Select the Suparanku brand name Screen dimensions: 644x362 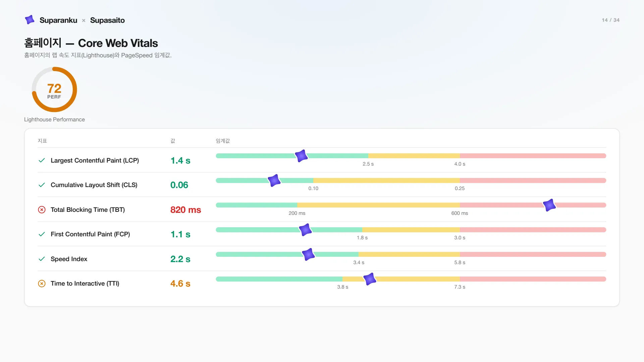(58, 20)
